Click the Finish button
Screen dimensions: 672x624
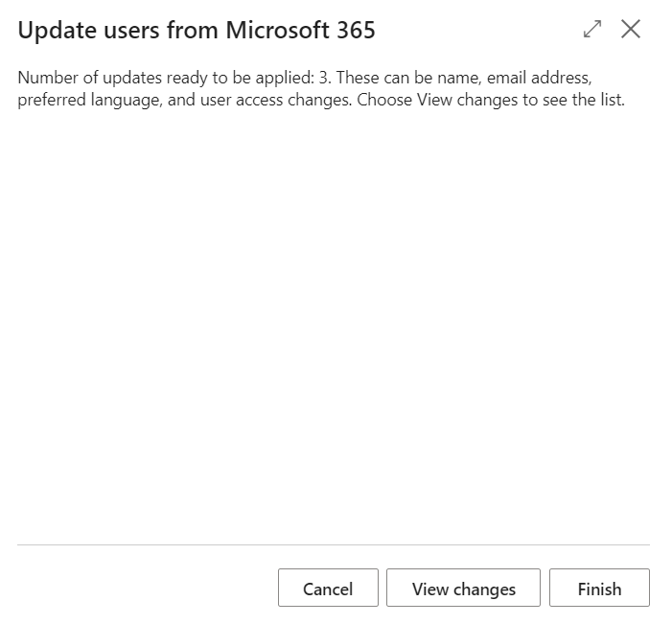(599, 588)
